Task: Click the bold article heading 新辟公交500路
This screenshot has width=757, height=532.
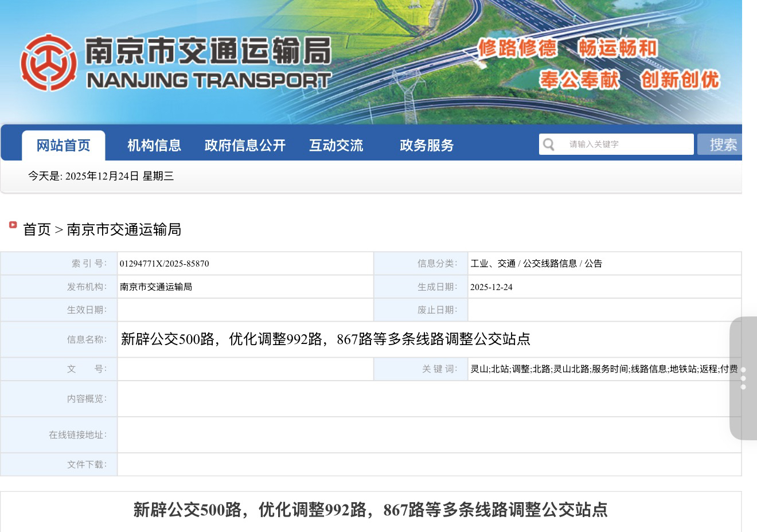Action: coord(370,510)
